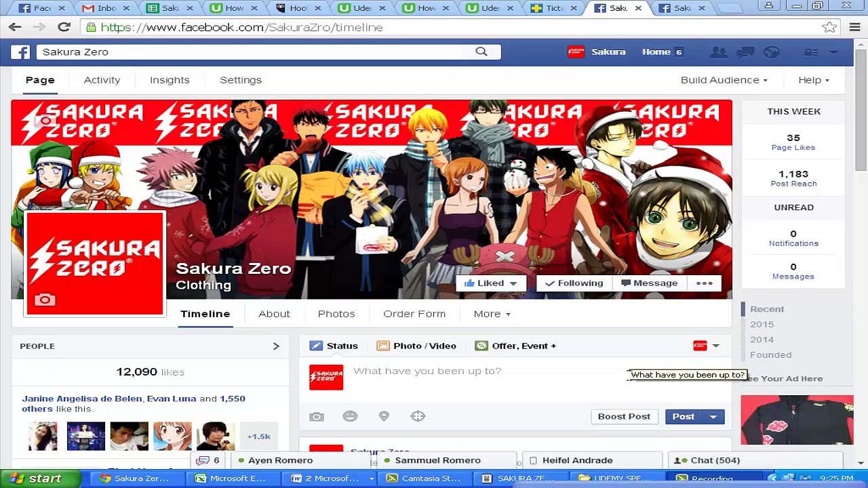Switch to the Page admin tab
This screenshot has width=868, height=488.
[40, 80]
